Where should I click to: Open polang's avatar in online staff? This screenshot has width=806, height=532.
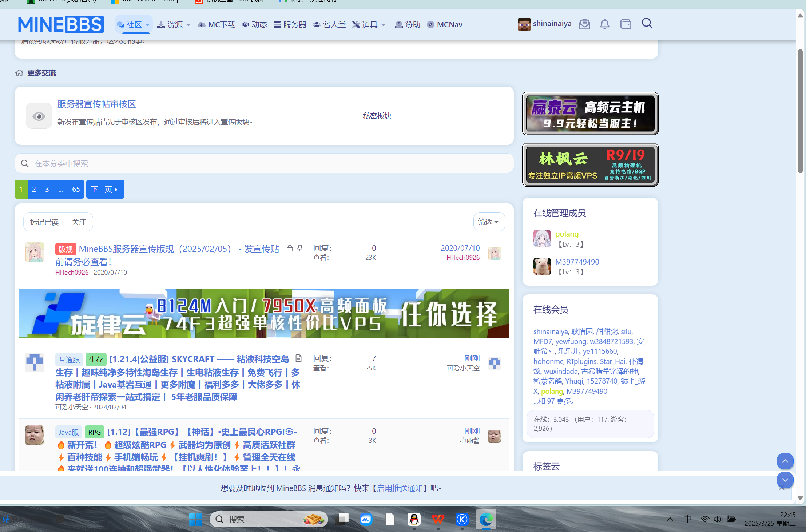[x=542, y=238]
